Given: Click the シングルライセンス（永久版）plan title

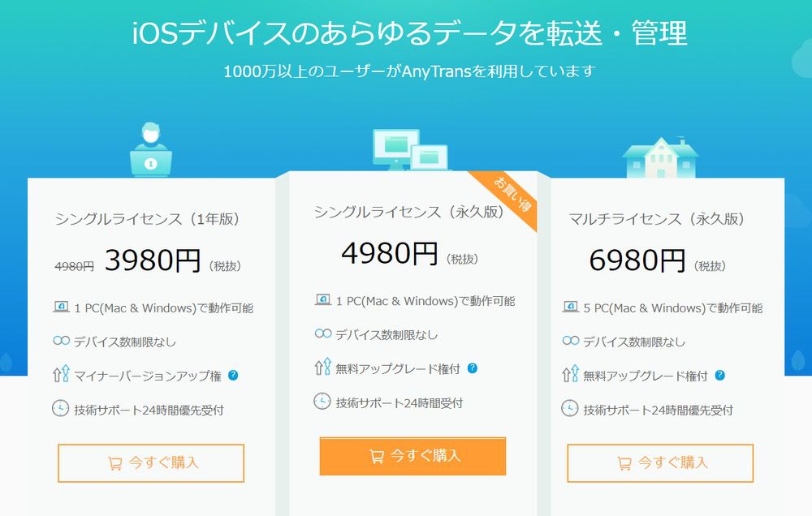Looking at the screenshot, I should click(409, 212).
